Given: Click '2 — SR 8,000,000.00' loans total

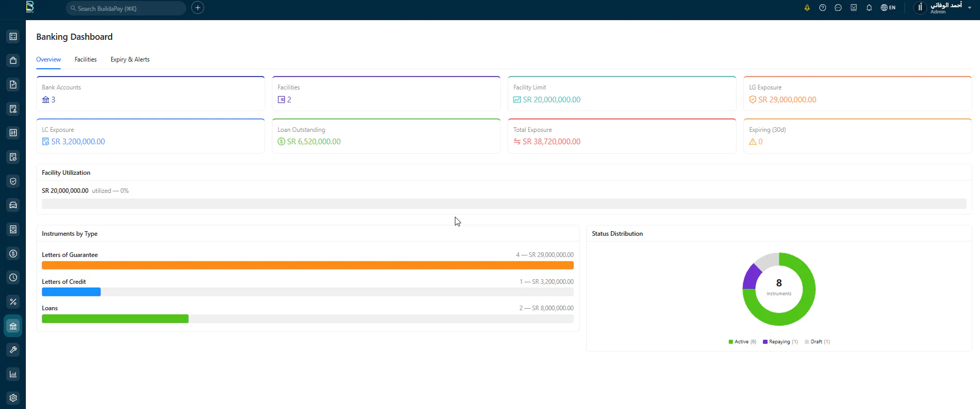Looking at the screenshot, I should 547,308.
